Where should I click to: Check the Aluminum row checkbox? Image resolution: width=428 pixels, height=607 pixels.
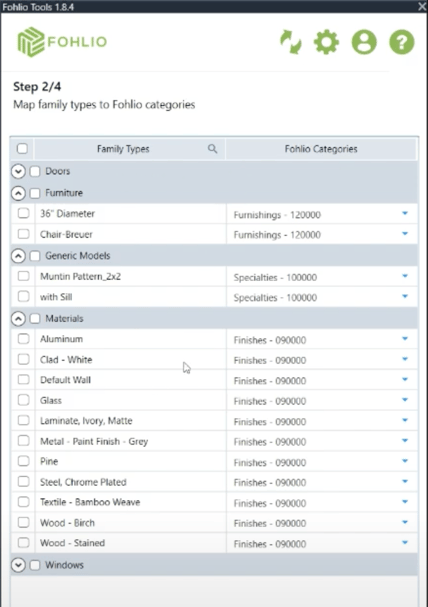coord(24,339)
